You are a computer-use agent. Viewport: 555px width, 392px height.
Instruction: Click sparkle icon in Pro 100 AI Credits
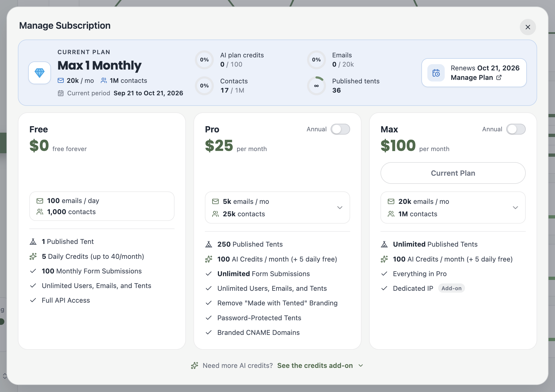(x=209, y=259)
